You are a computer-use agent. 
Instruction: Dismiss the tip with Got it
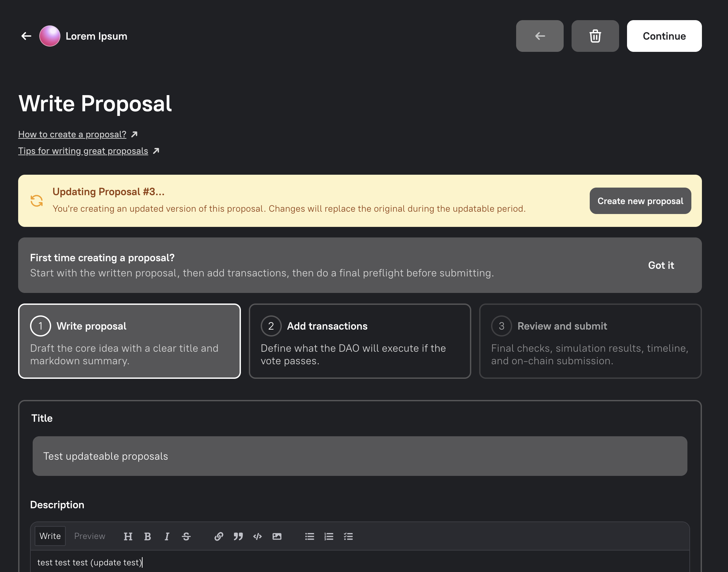tap(661, 265)
